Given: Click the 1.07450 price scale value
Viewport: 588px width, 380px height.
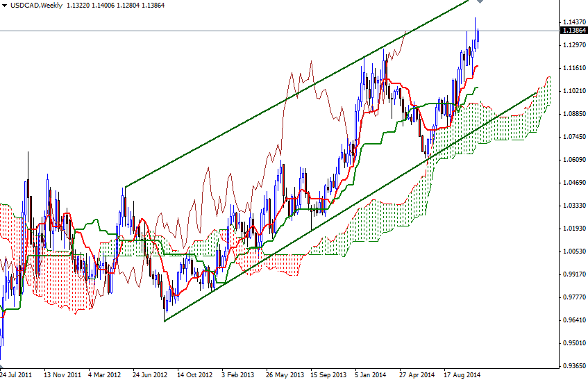Looking at the screenshot, I should (x=574, y=137).
